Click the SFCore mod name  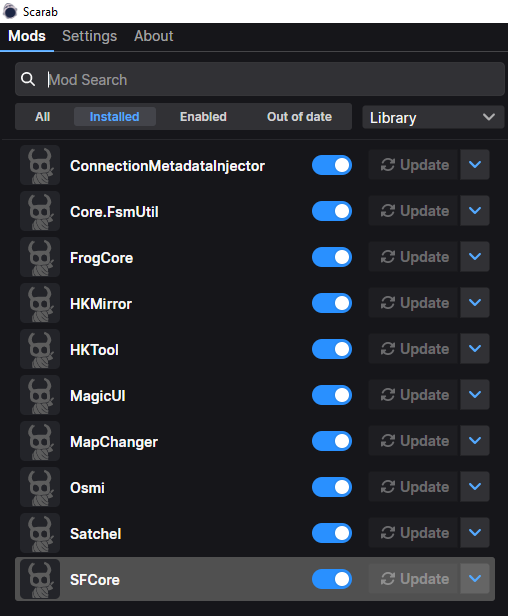pyautogui.click(x=95, y=579)
